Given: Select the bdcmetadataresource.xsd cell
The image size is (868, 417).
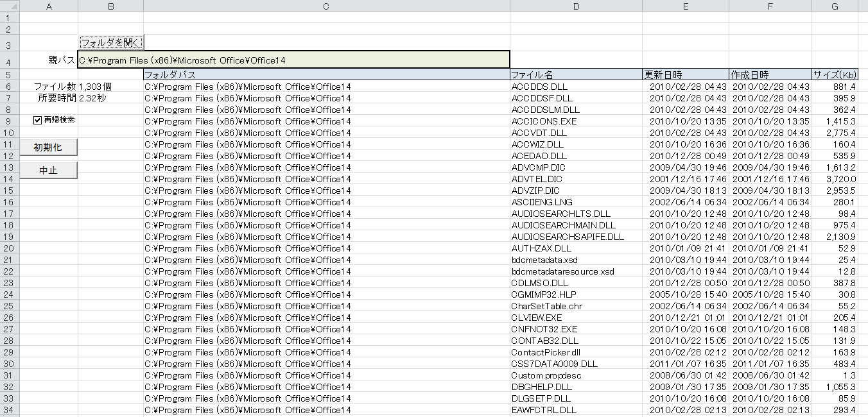Looking at the screenshot, I should [x=576, y=271].
